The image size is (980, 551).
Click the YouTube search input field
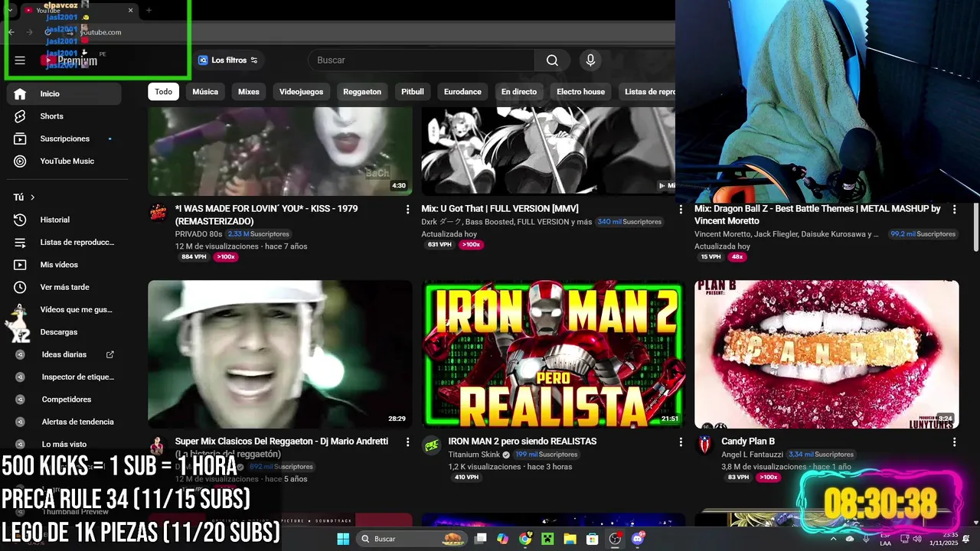[421, 60]
